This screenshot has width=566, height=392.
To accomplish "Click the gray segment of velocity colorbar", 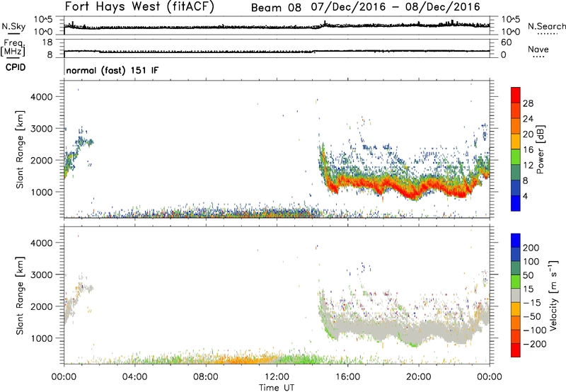I will (516, 296).
